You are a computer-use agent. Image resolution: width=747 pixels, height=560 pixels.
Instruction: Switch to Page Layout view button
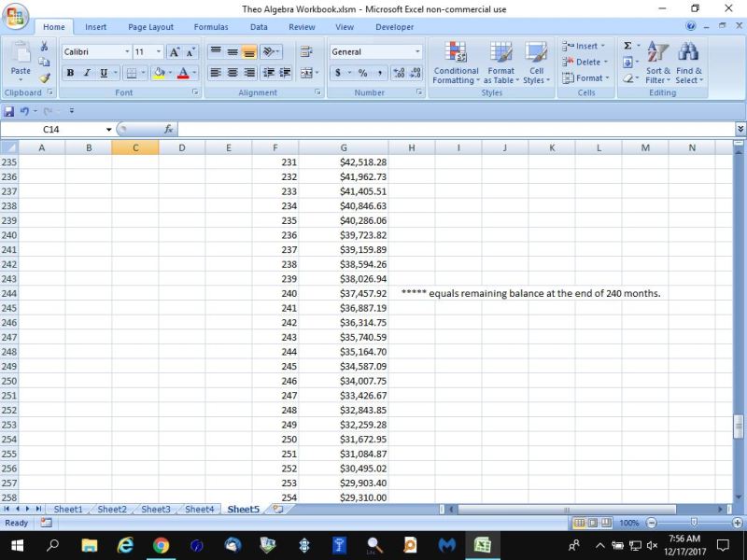(593, 523)
